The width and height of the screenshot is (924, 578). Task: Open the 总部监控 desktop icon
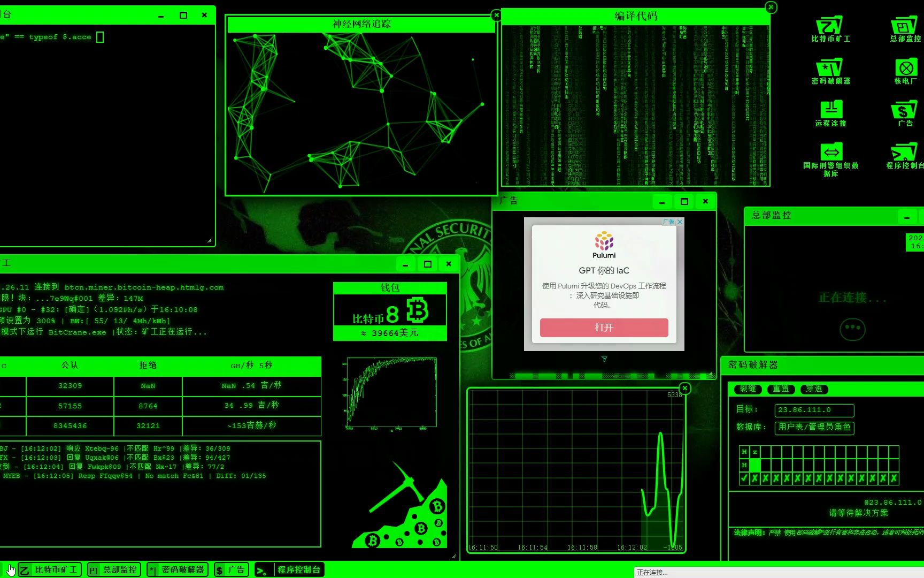click(x=905, y=29)
